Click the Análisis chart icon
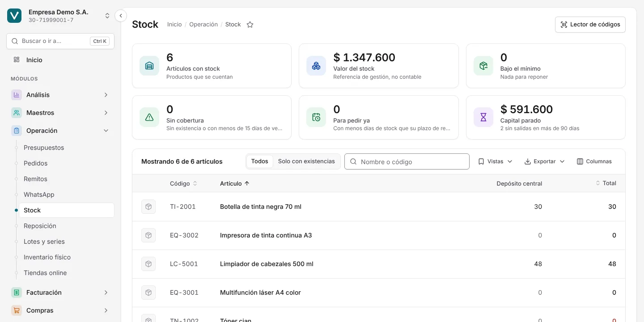 [17, 95]
